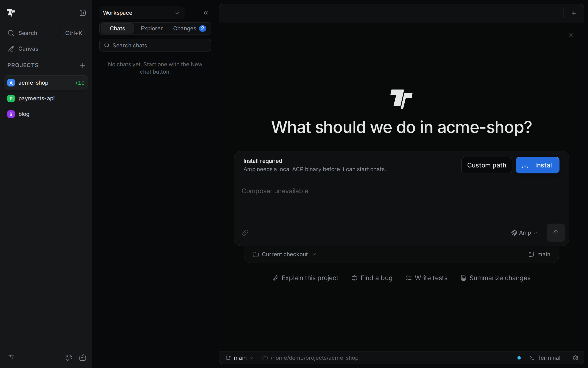This screenshot has width=588, height=368.
Task: Choose Write tests suggestion
Action: tap(427, 278)
